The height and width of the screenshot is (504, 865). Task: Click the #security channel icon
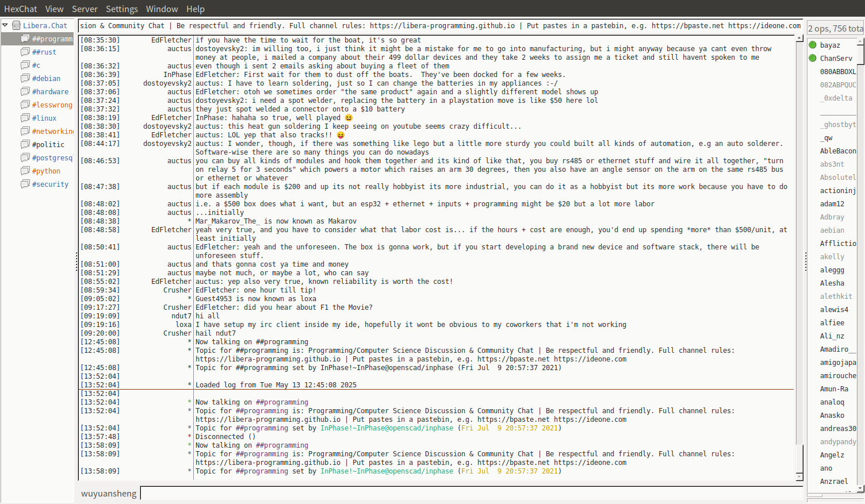[25, 184]
